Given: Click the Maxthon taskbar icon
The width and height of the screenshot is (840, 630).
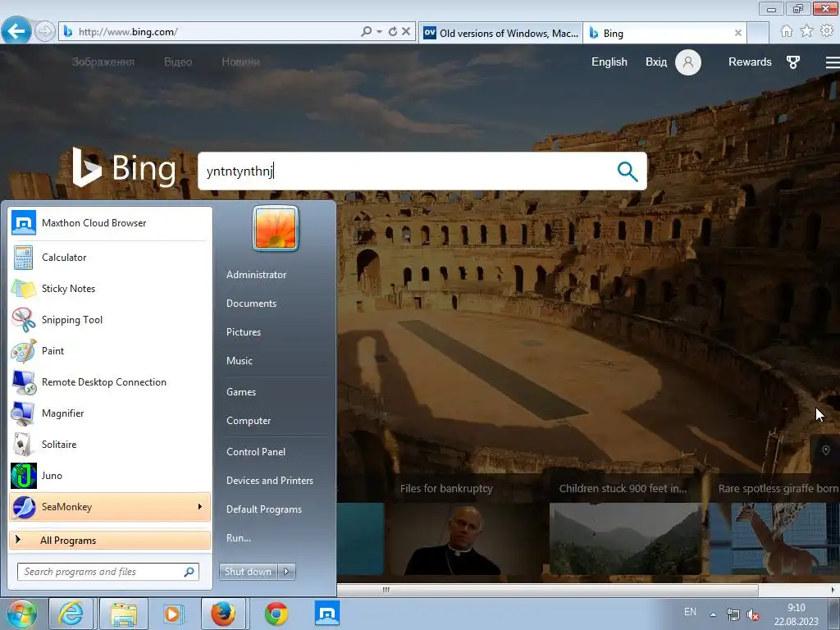Looking at the screenshot, I should (326, 614).
